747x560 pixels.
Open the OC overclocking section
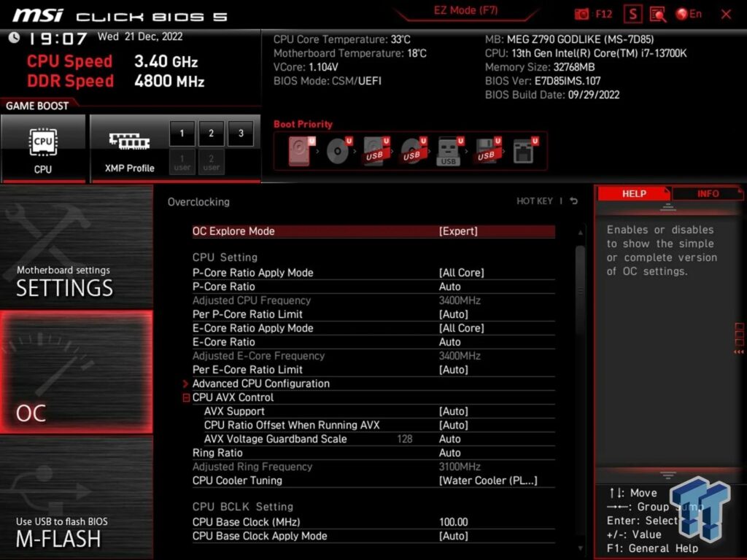coord(76,373)
